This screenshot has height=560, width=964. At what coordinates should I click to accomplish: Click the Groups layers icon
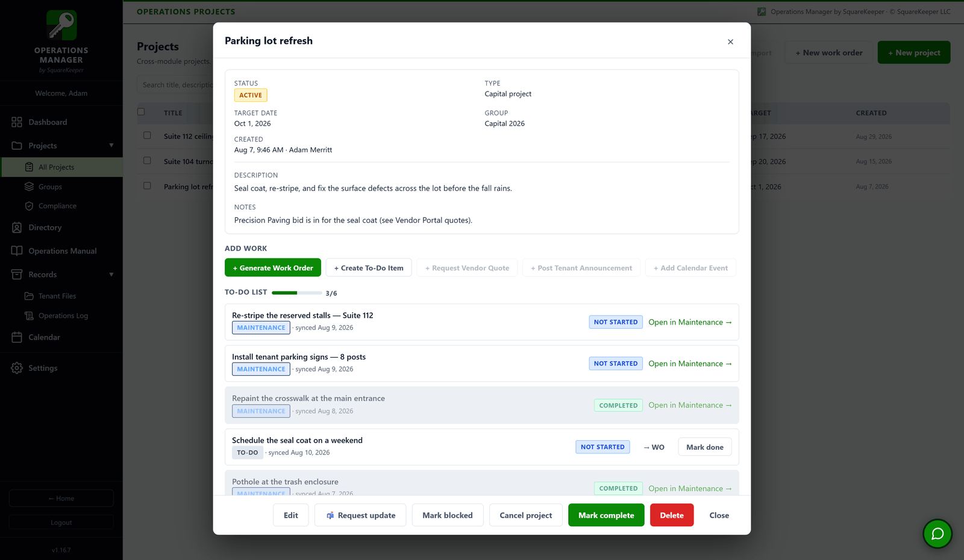pyautogui.click(x=29, y=187)
